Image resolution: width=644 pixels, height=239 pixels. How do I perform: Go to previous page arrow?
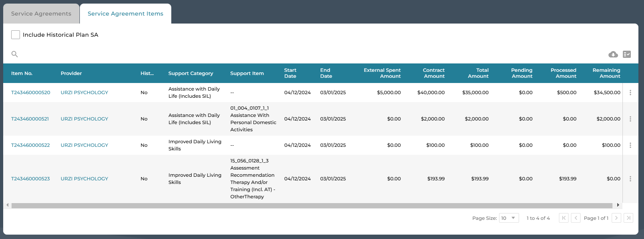coord(576,218)
